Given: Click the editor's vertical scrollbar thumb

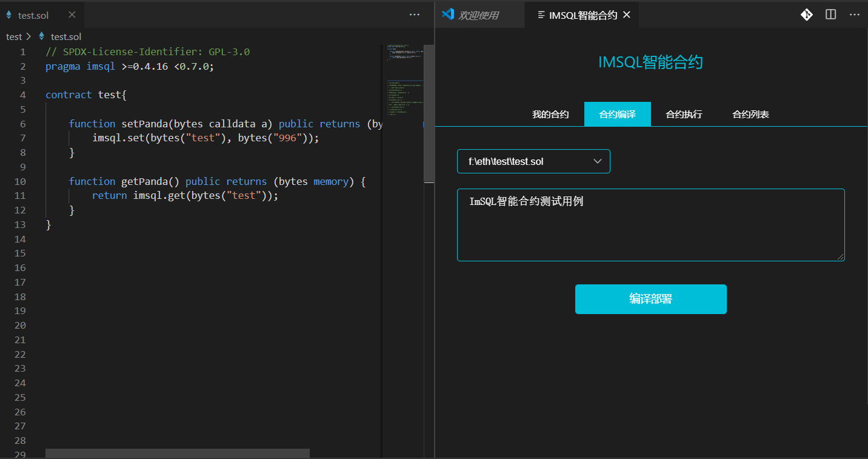Looking at the screenshot, I should 429,113.
